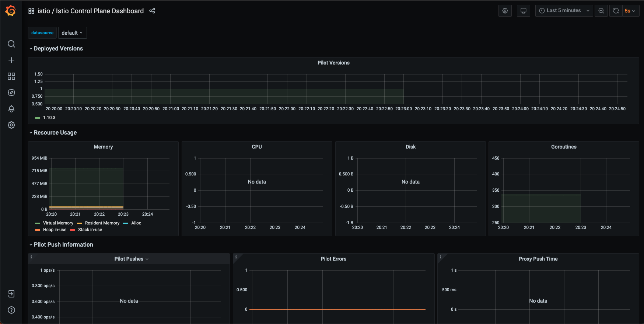This screenshot has width=644, height=324.
Task: Zoom out time range magnifier icon
Action: pyautogui.click(x=601, y=11)
